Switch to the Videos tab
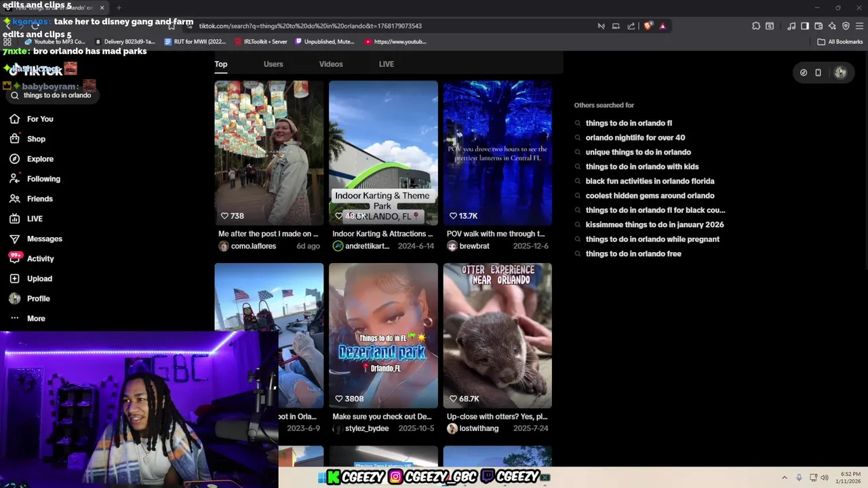 (x=331, y=64)
